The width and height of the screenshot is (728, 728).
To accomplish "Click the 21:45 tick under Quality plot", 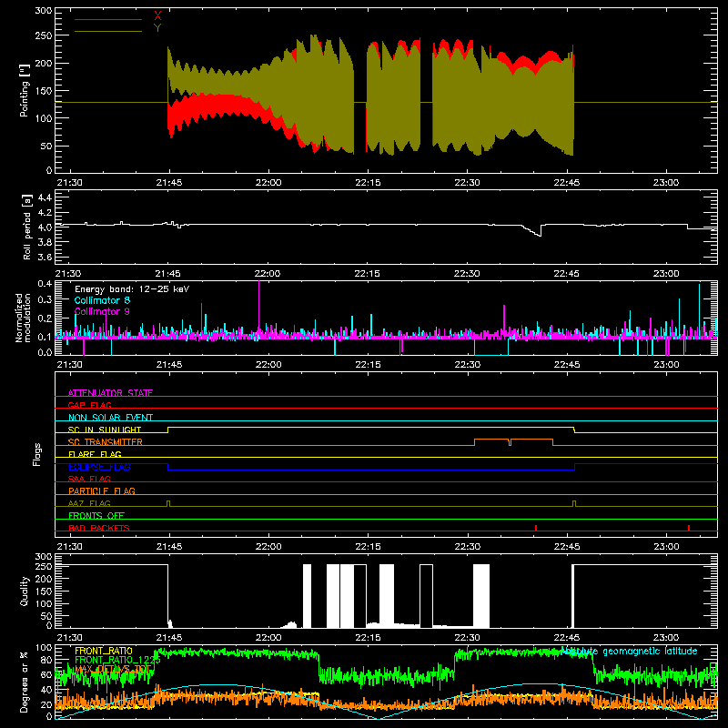I will (x=169, y=638).
